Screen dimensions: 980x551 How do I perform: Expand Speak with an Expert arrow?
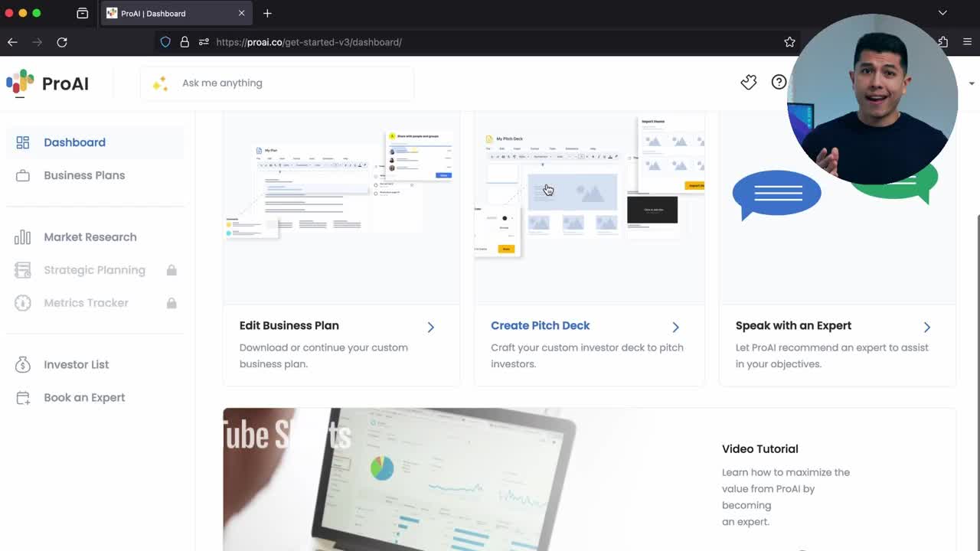(x=926, y=327)
